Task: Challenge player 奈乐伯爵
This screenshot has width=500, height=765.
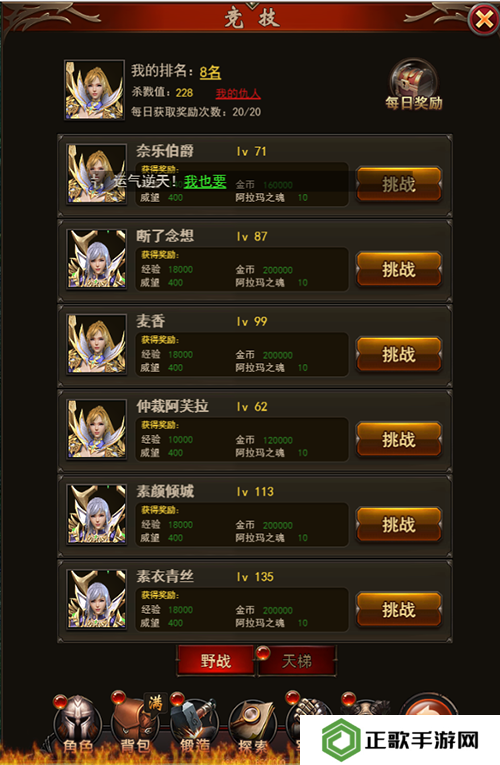Action: [399, 184]
